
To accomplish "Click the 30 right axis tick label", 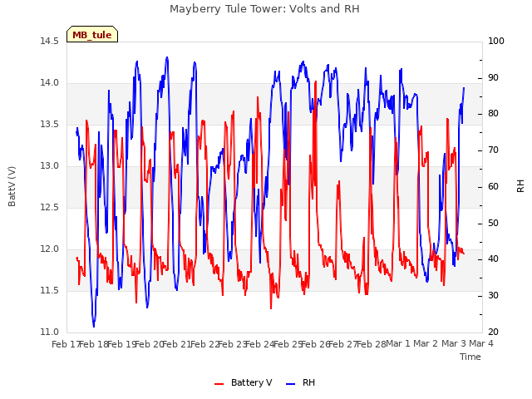I will click(493, 296).
